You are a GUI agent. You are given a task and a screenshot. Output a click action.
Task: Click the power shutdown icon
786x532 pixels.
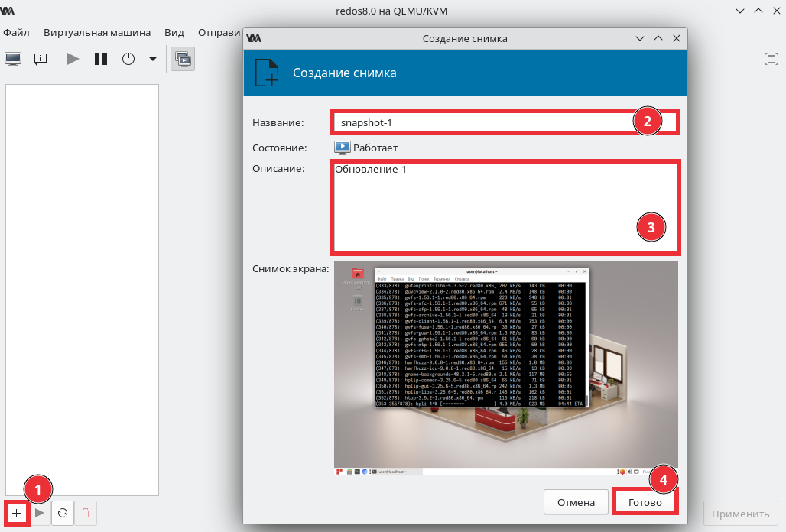(x=128, y=59)
